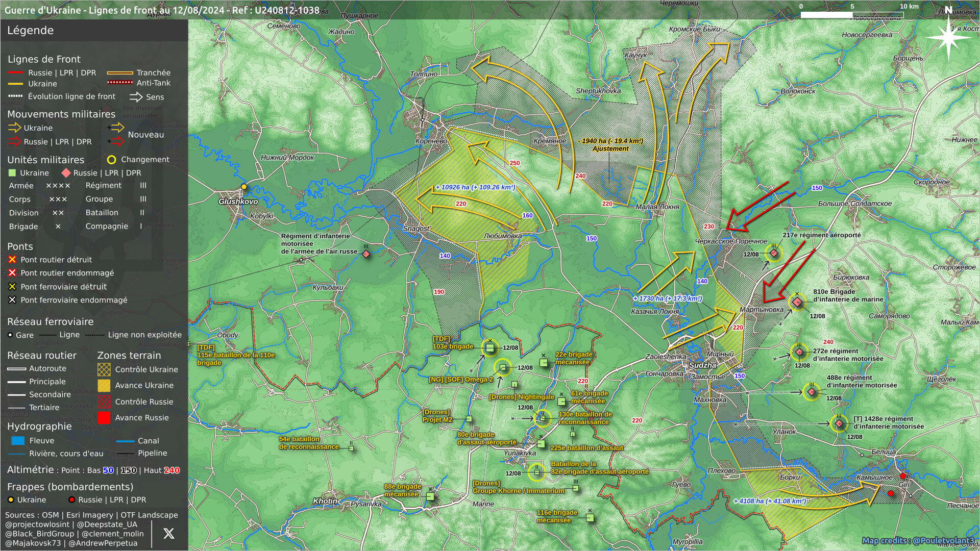This screenshot has width=980, height=551.
Task: Click the 116e brigade mécanisée unit square
Action: click(590, 518)
